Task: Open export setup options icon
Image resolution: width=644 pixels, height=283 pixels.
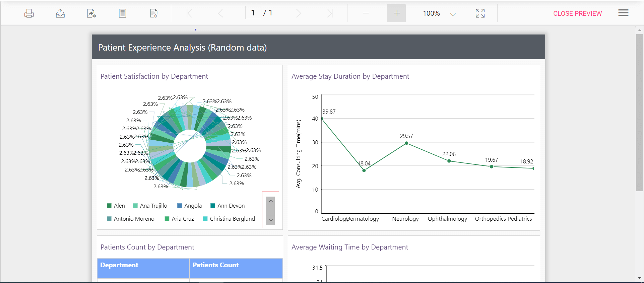Action: point(91,13)
